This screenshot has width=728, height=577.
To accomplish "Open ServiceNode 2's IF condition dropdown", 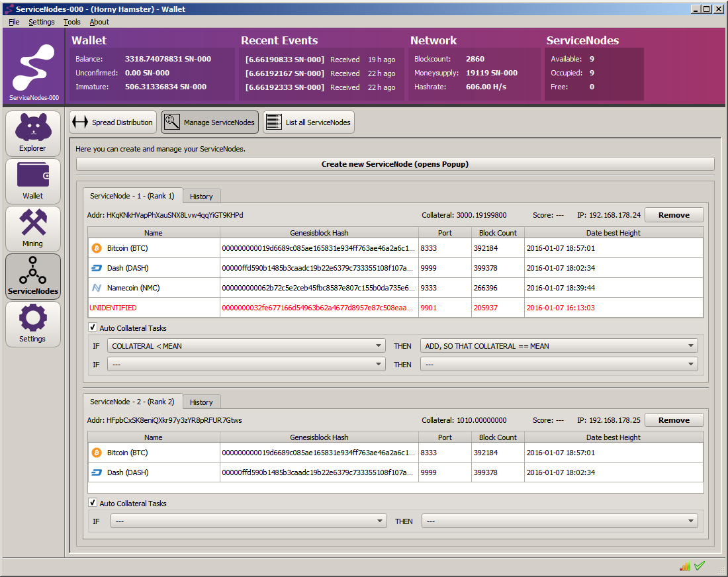I will (x=248, y=521).
